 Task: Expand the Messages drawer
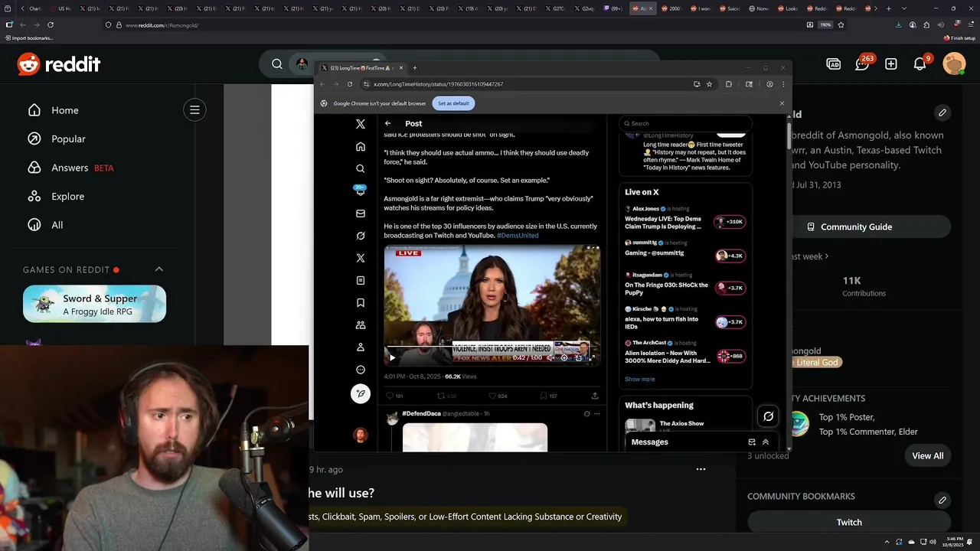tap(766, 442)
